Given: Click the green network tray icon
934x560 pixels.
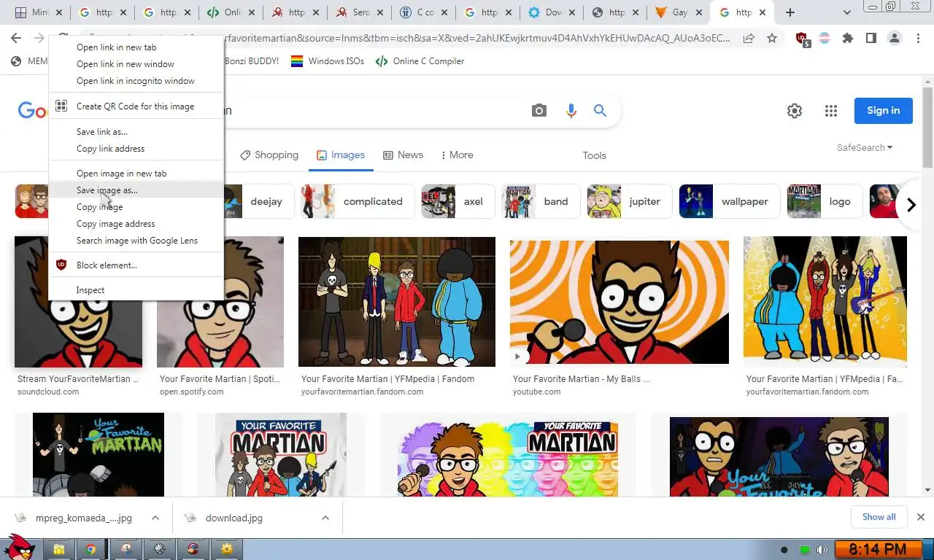Looking at the screenshot, I should click(x=805, y=550).
